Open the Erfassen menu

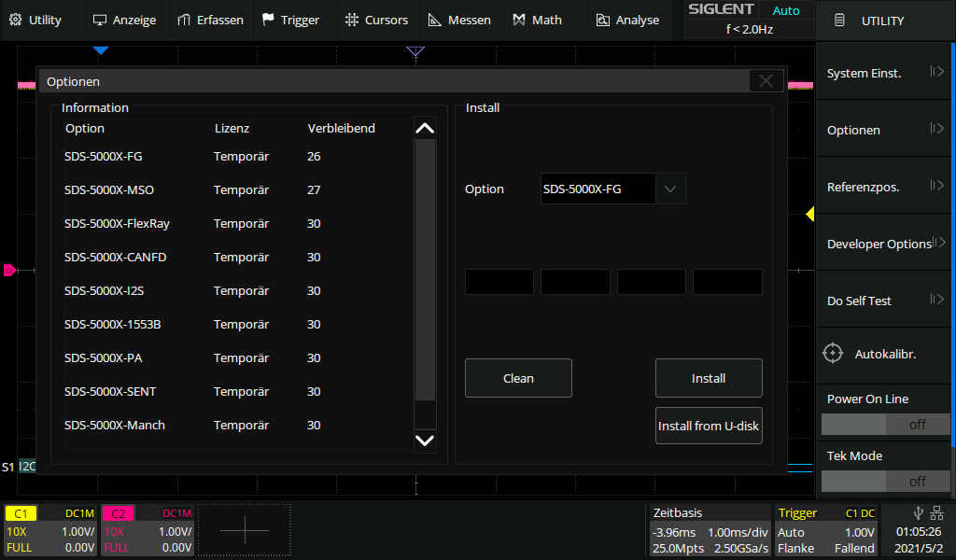click(x=210, y=21)
